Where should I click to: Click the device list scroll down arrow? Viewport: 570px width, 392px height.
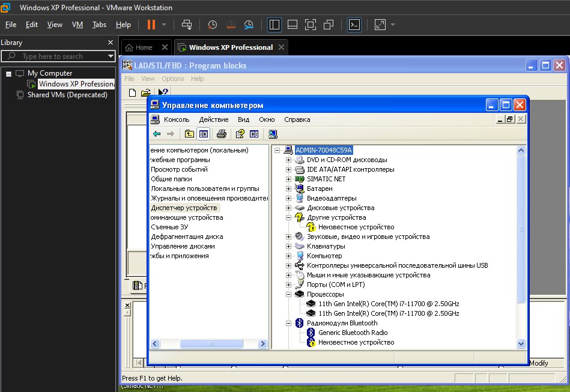(521, 343)
